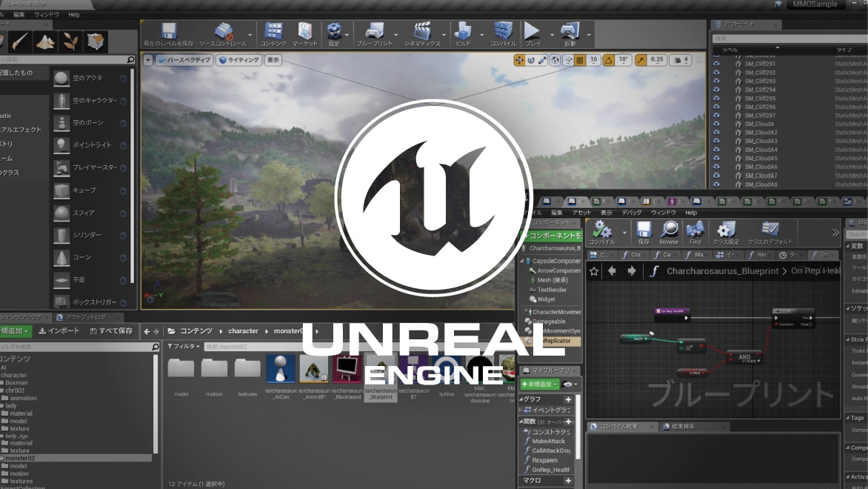Click the Import button in content browser
The height and width of the screenshot is (489, 868).
(59, 331)
